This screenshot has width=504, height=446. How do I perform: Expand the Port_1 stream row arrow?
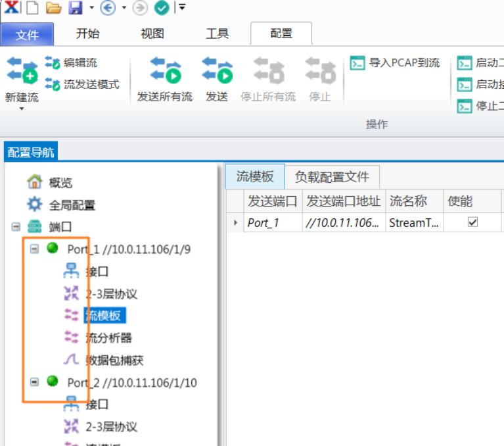tap(236, 222)
